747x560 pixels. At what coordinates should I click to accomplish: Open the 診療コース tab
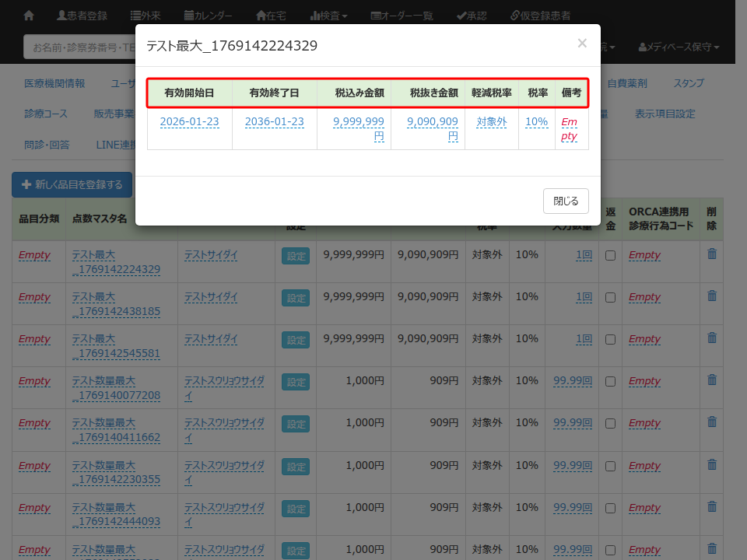point(46,114)
